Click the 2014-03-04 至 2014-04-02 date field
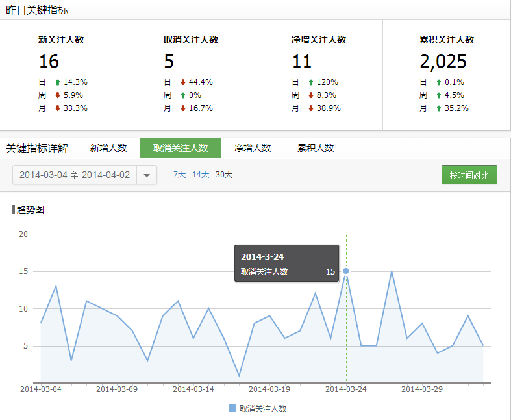Viewport: 511px width, 420px height. 75,175
